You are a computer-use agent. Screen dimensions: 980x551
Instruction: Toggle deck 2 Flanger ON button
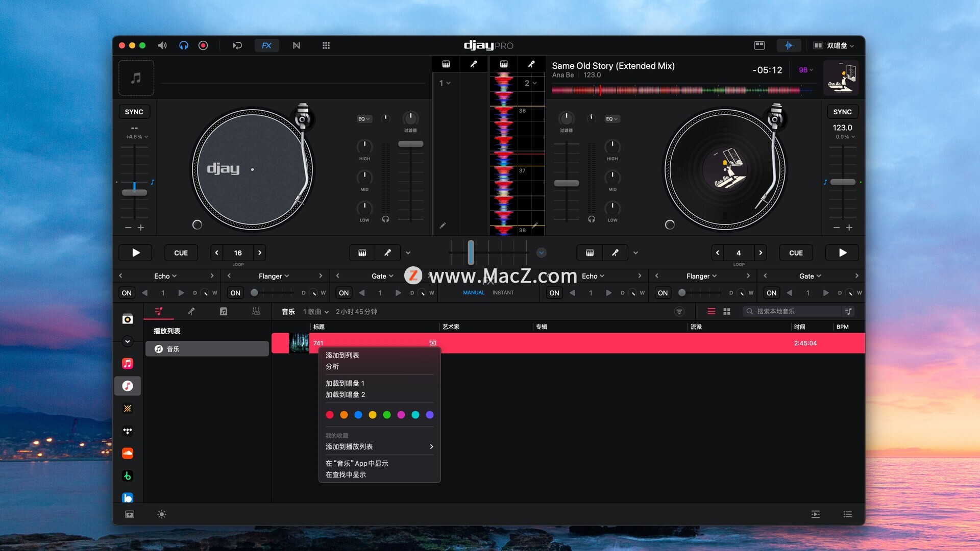pyautogui.click(x=663, y=293)
